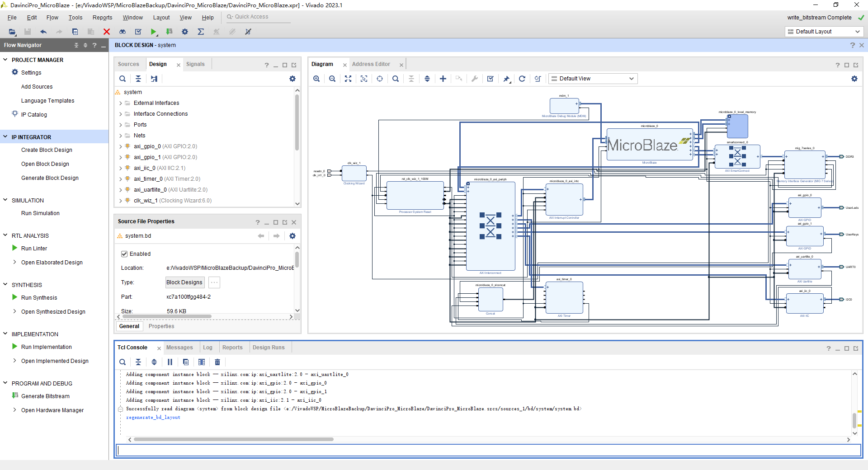
Task: Switch to the Messages tab
Action: tap(179, 348)
